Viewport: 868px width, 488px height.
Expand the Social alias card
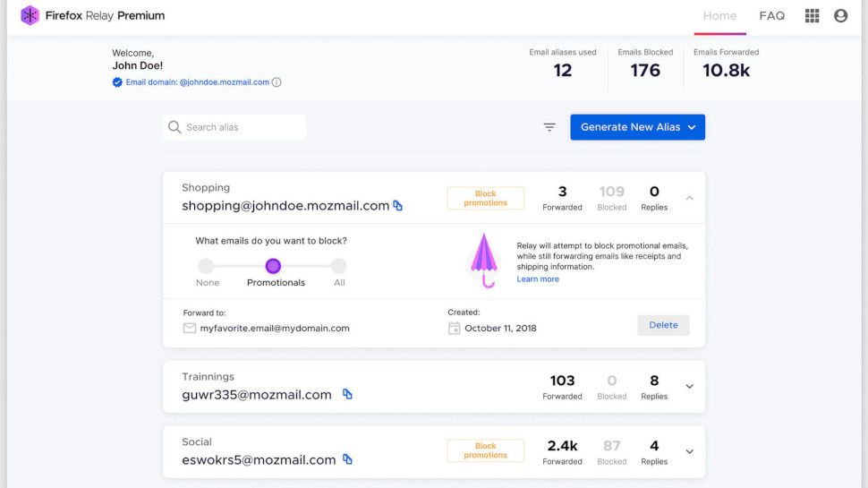[689, 452]
